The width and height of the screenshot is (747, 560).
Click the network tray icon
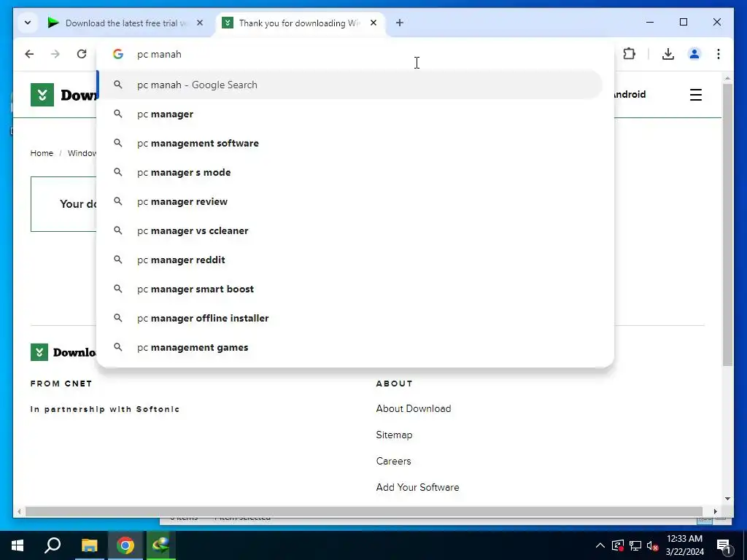[635, 545]
